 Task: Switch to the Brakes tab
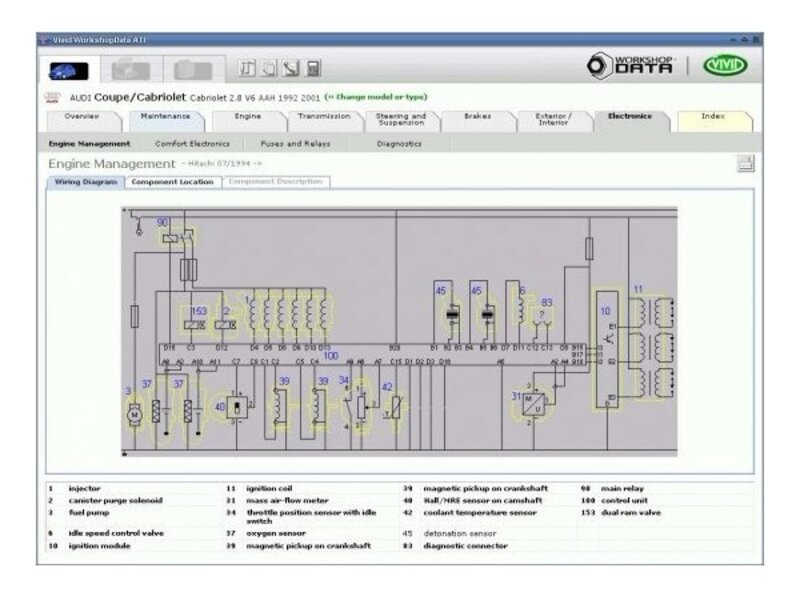point(477,117)
